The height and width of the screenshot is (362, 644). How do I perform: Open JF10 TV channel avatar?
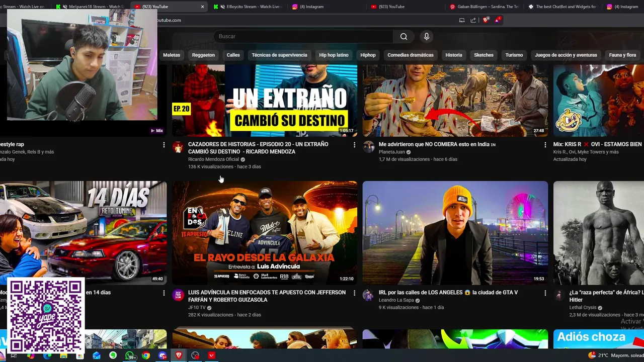178,295
